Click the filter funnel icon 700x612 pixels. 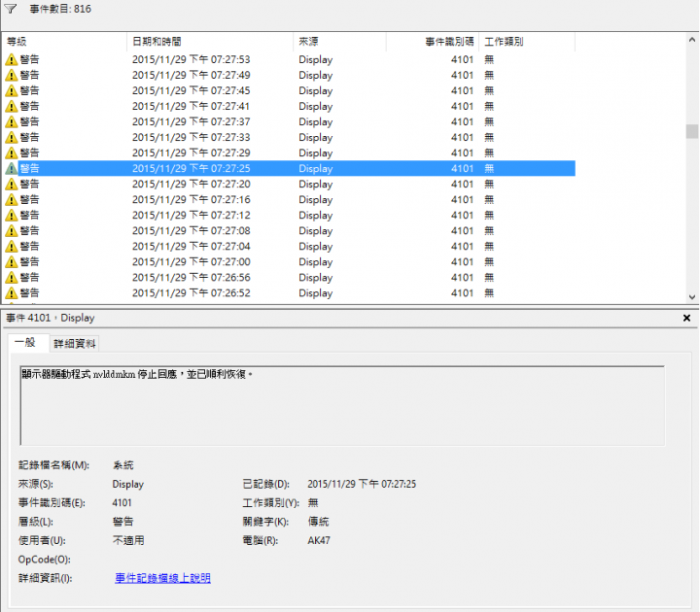(11, 9)
